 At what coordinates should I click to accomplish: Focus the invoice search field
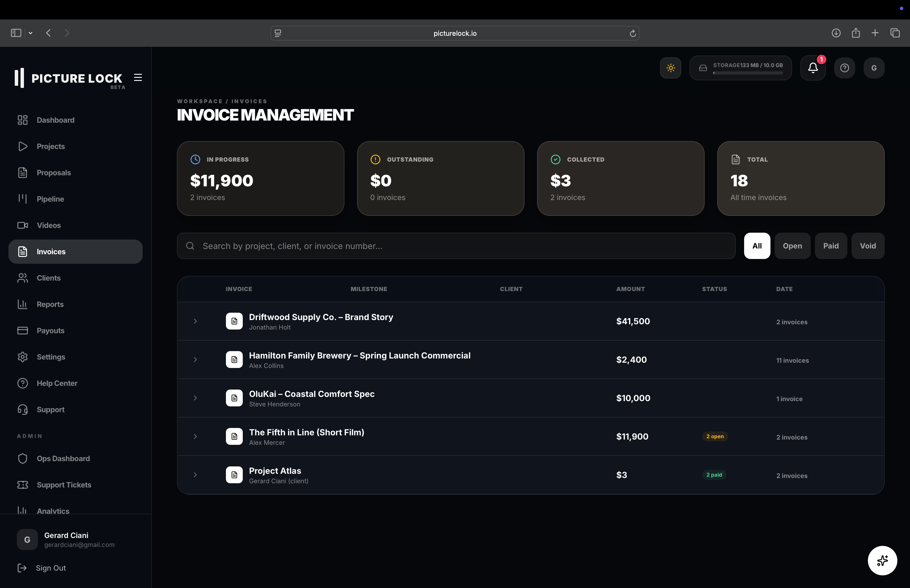[456, 246]
